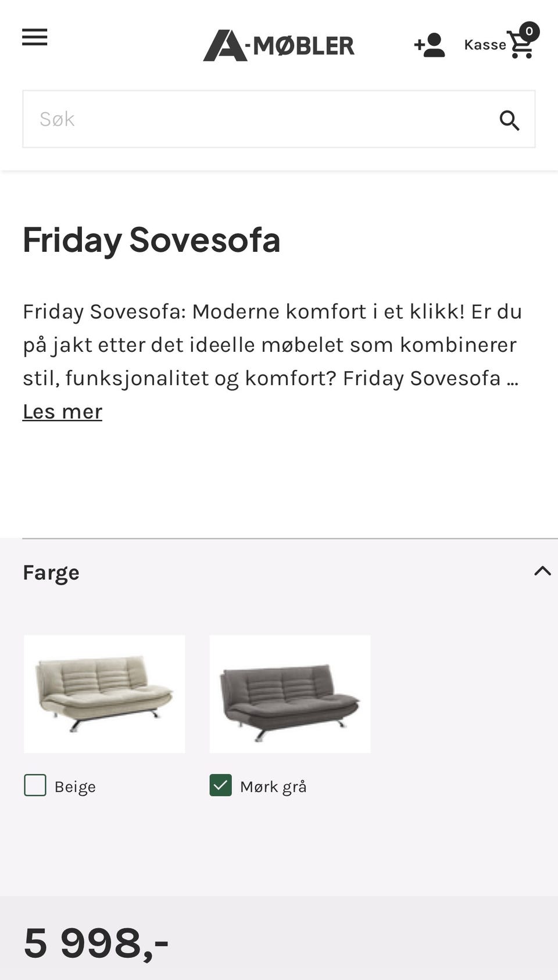This screenshot has width=558, height=980.
Task: Open the add-user account icon
Action: tap(430, 45)
